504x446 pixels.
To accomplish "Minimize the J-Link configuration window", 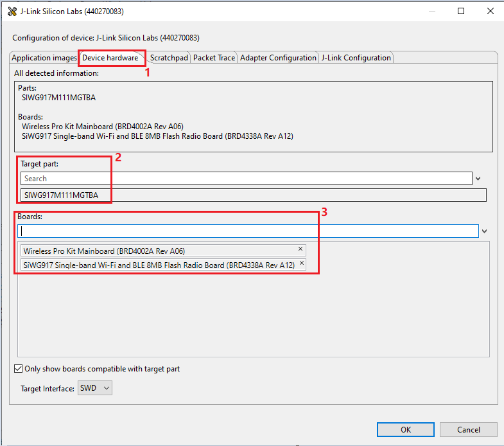I will click(431, 12).
